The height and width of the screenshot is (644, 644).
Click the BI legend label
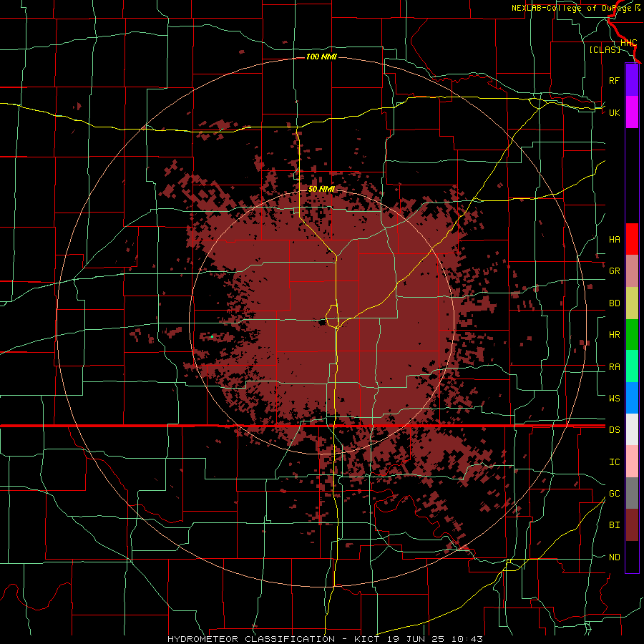tap(614, 525)
